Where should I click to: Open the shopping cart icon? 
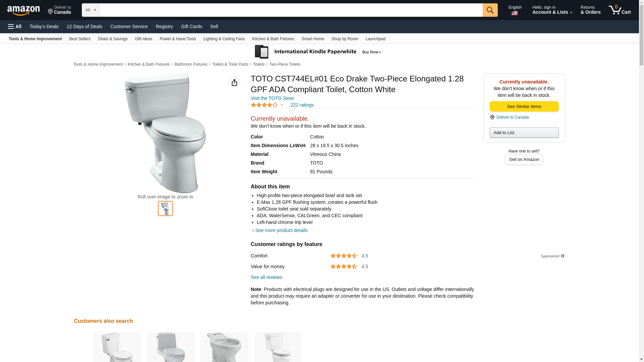[620, 10]
